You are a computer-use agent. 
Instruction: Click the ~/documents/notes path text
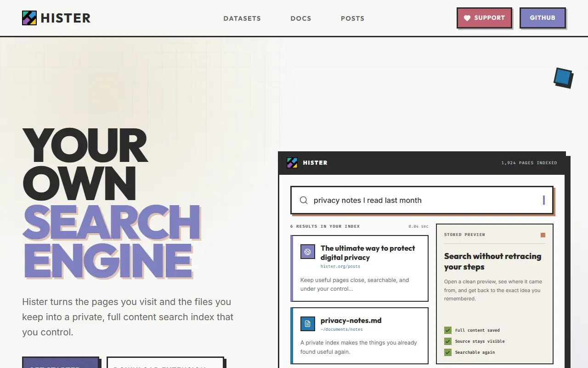(342, 329)
